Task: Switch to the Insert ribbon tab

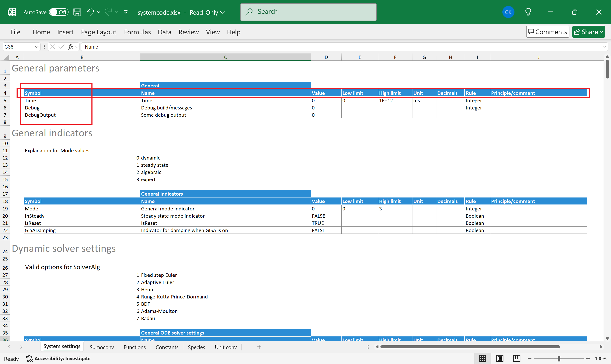Action: [x=65, y=32]
